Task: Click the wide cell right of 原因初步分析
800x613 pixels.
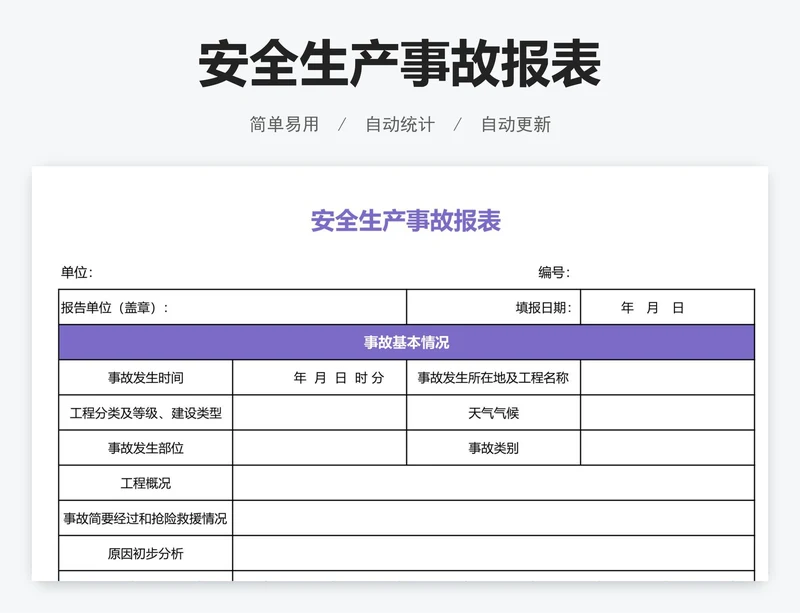Action: (493, 553)
